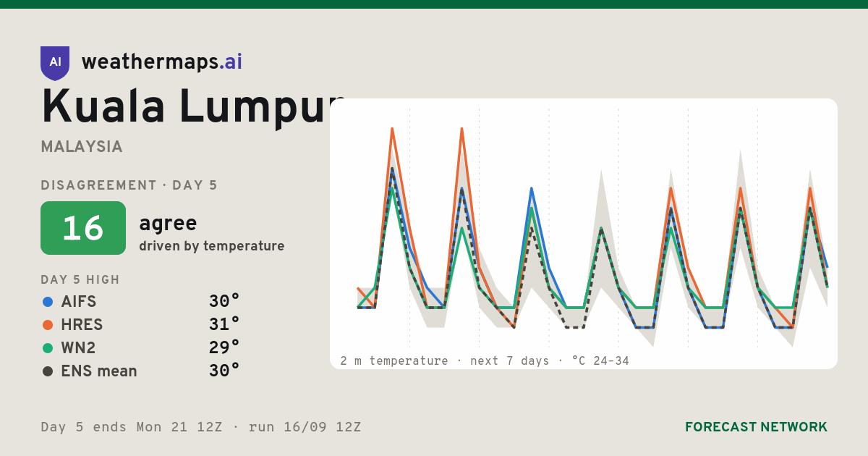Image resolution: width=868 pixels, height=456 pixels.
Task: Select the blue AIFS legend dot
Action: click(48, 302)
